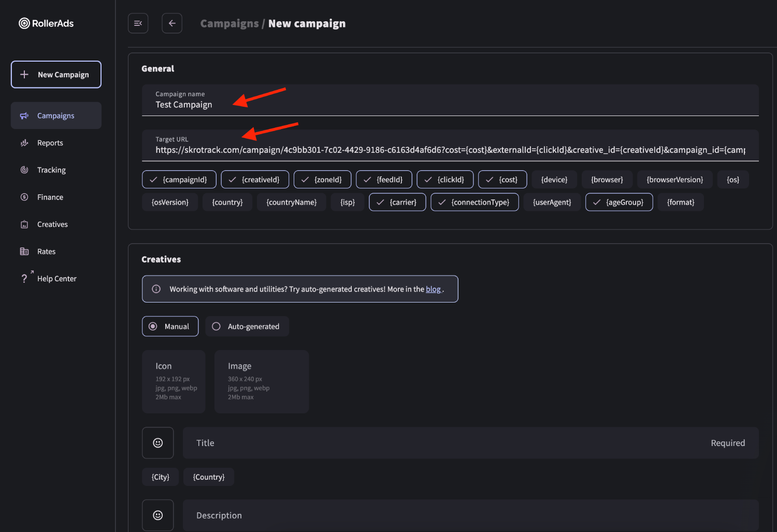
Task: Remove the {connectionType} macro
Action: tap(474, 202)
